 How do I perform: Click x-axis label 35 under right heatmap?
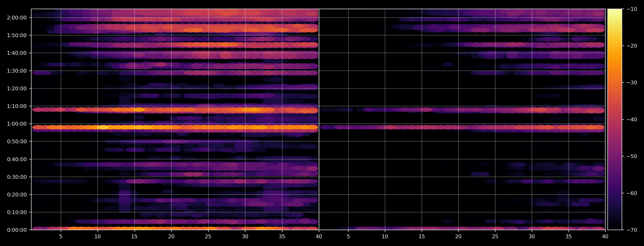click(x=568, y=236)
